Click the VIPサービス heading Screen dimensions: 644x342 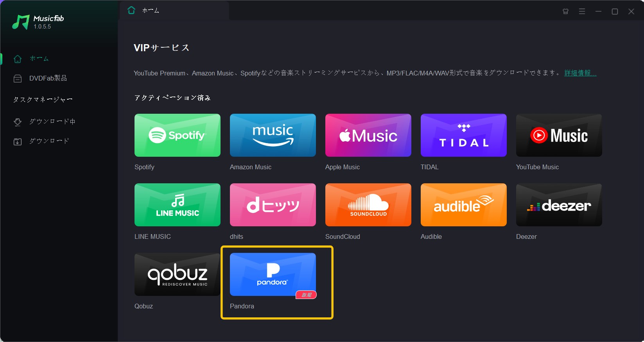coord(161,48)
